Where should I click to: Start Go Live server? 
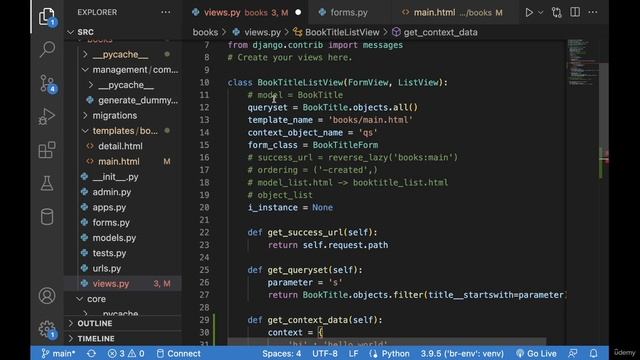point(536,353)
